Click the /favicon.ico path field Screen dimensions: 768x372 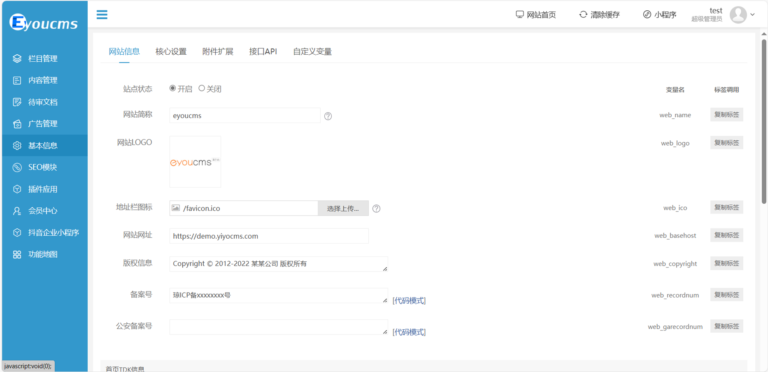244,208
